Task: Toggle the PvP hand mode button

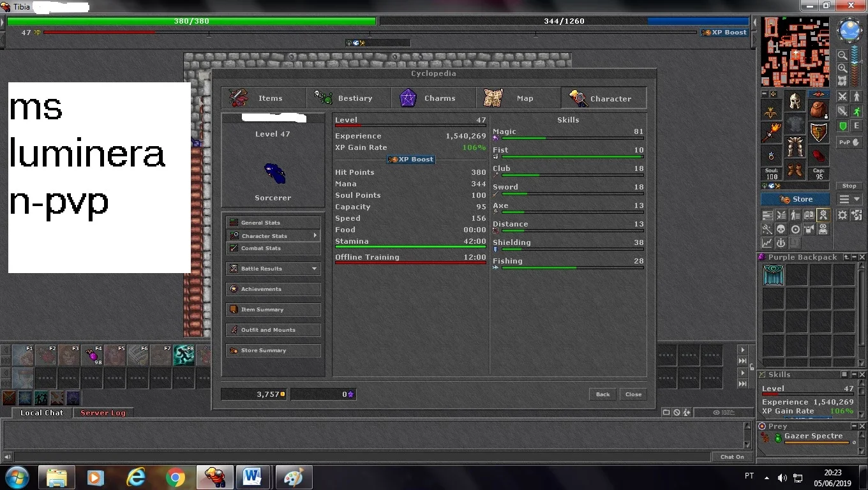Action: (x=849, y=142)
